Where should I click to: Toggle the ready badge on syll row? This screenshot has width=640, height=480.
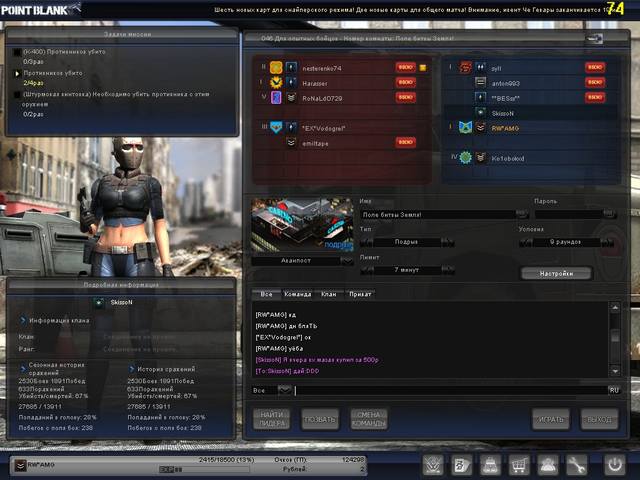pyautogui.click(x=595, y=67)
